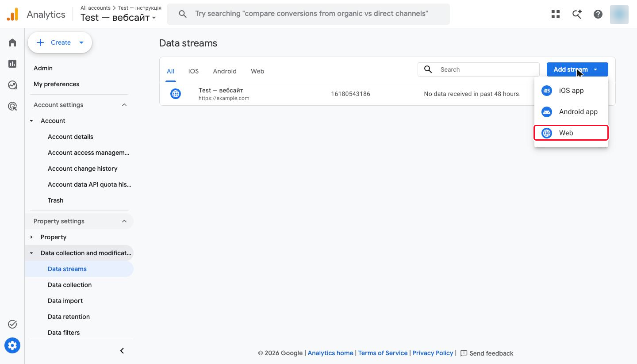637x364 pixels.
Task: Open Data filters item
Action: 64,333
